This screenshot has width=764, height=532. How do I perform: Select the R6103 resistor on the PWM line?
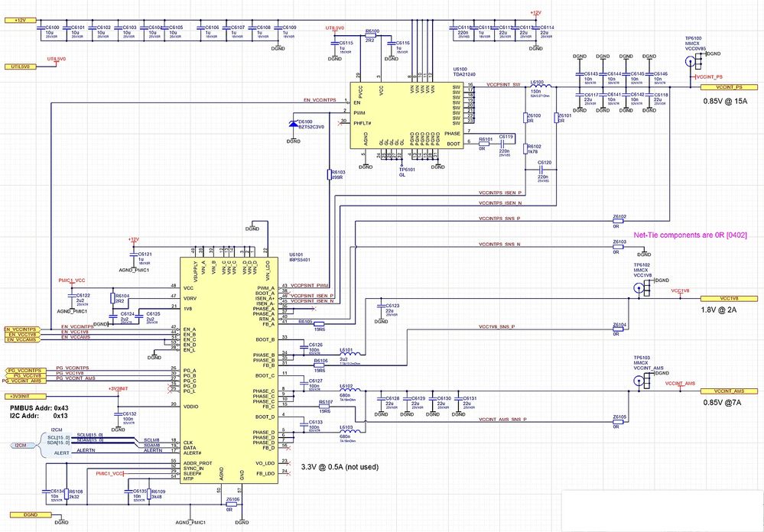[x=329, y=175]
